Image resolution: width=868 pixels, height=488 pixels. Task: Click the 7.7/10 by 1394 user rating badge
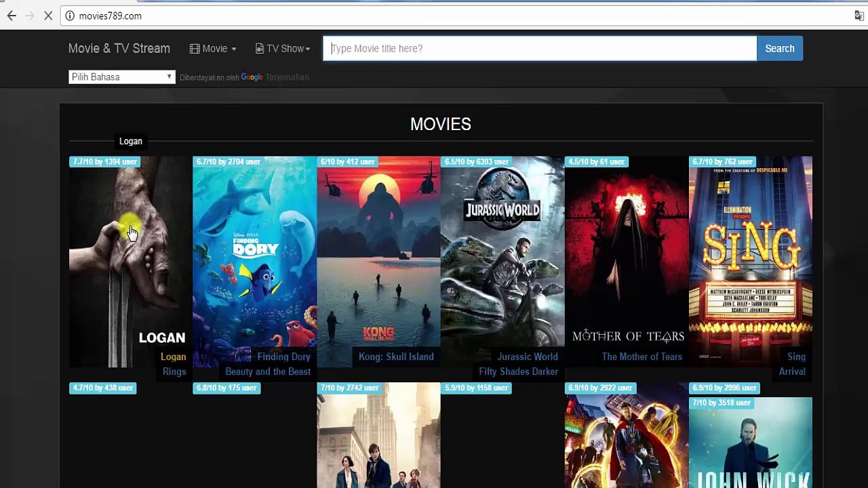(104, 162)
